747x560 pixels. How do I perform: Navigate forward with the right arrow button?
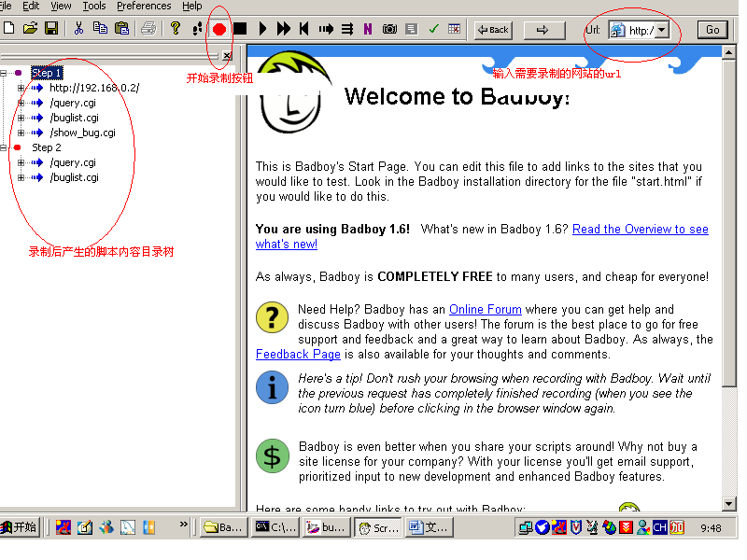coord(543,30)
